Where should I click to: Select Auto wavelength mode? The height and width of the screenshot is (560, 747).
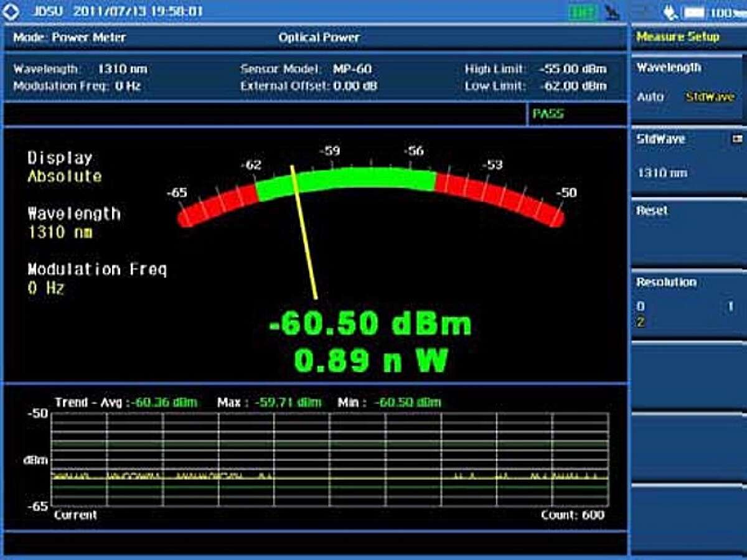pos(650,97)
